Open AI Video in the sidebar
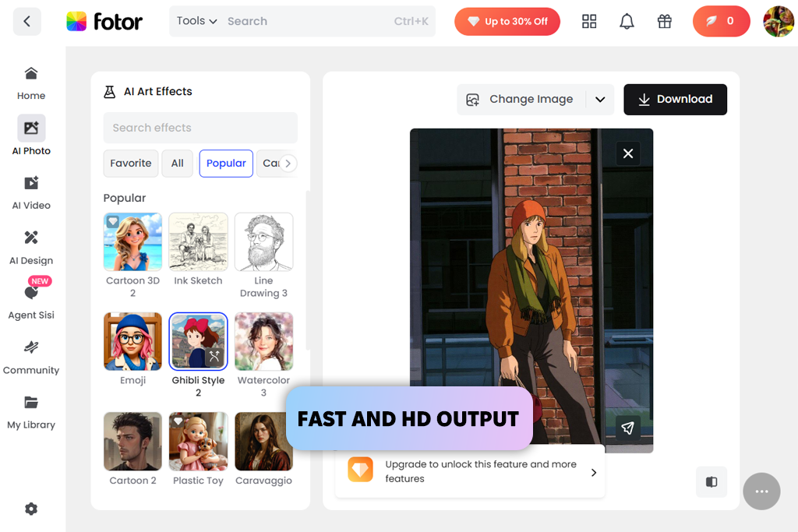 [x=31, y=193]
